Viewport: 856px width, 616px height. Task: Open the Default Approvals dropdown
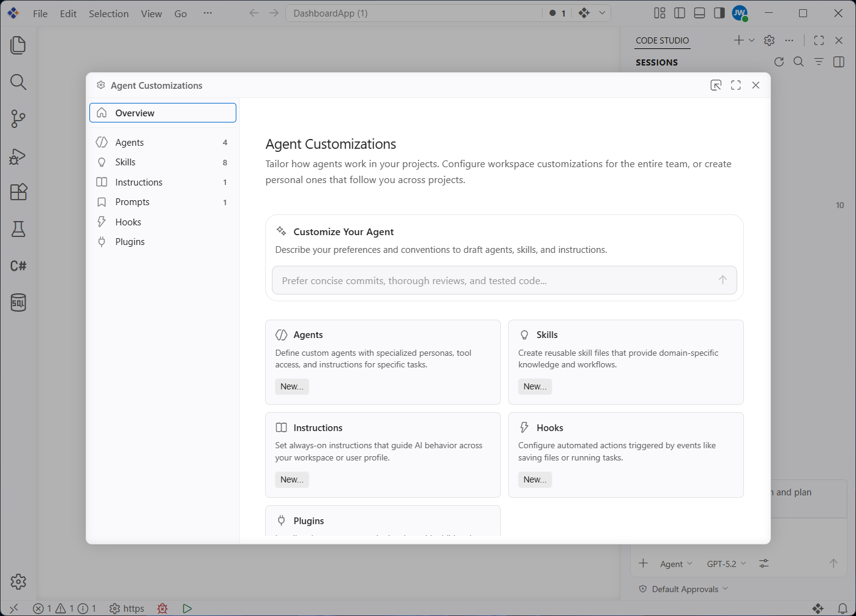click(x=683, y=589)
